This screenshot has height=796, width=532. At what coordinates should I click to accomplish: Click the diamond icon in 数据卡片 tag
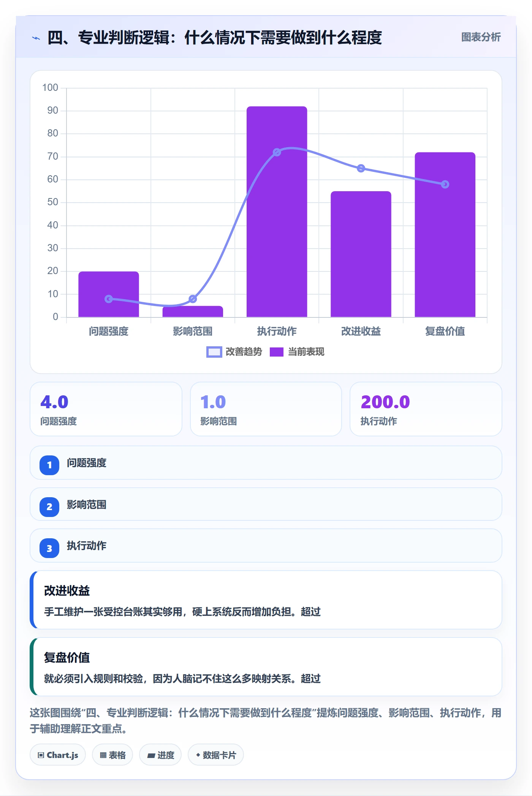[x=198, y=755]
